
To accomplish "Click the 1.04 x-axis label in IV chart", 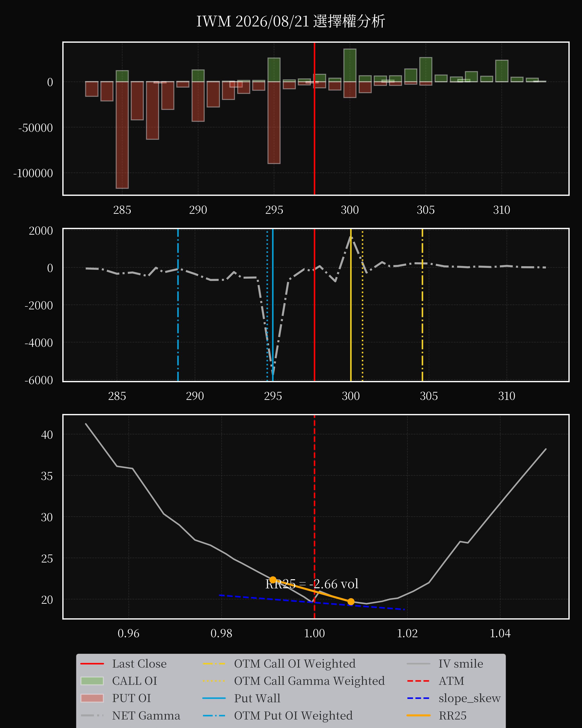I will (500, 633).
